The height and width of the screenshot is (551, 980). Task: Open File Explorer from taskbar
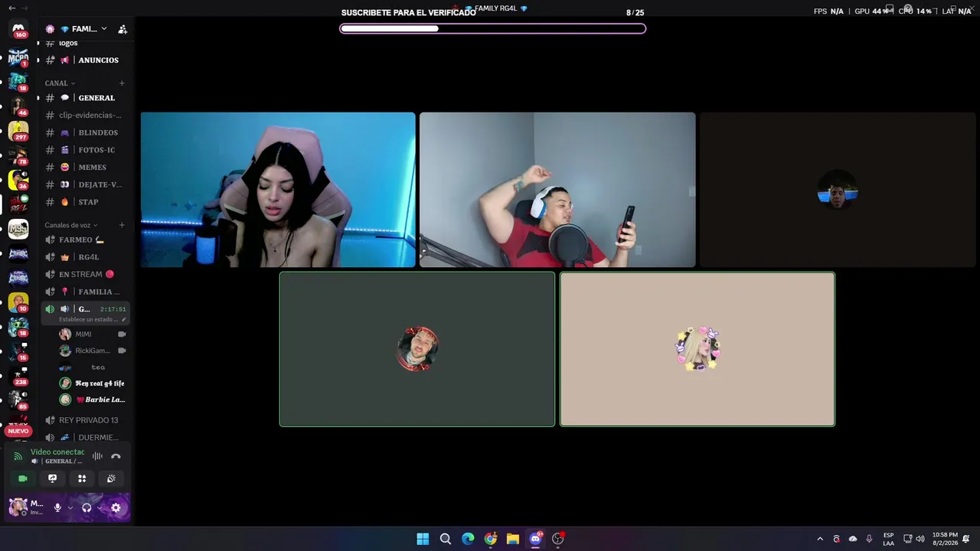(513, 539)
